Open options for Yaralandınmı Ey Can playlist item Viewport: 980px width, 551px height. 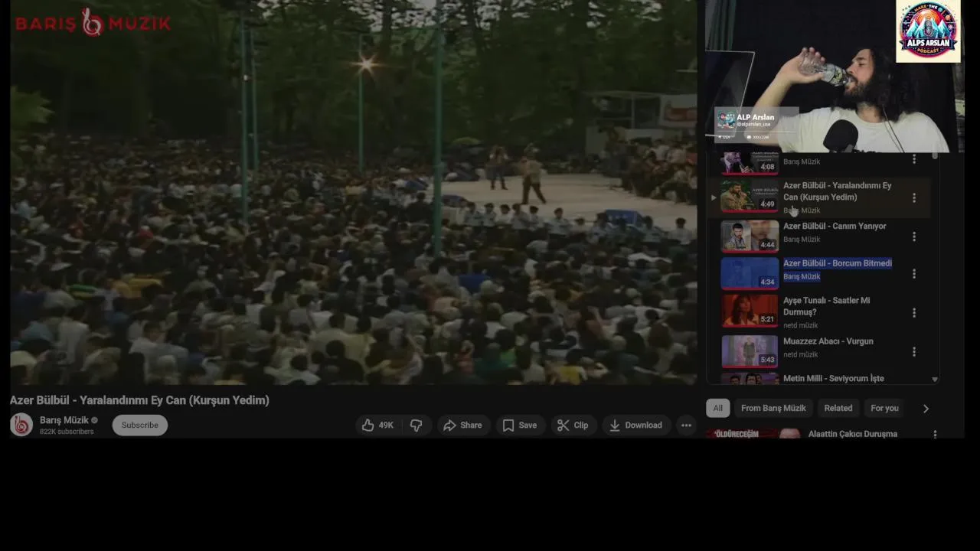913,198
